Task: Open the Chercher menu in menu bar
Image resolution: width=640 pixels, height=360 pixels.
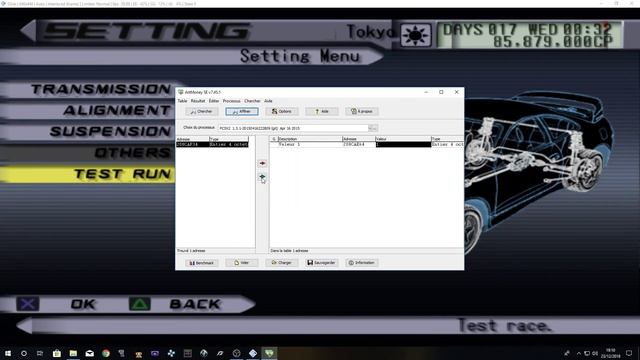Action: coord(252,101)
